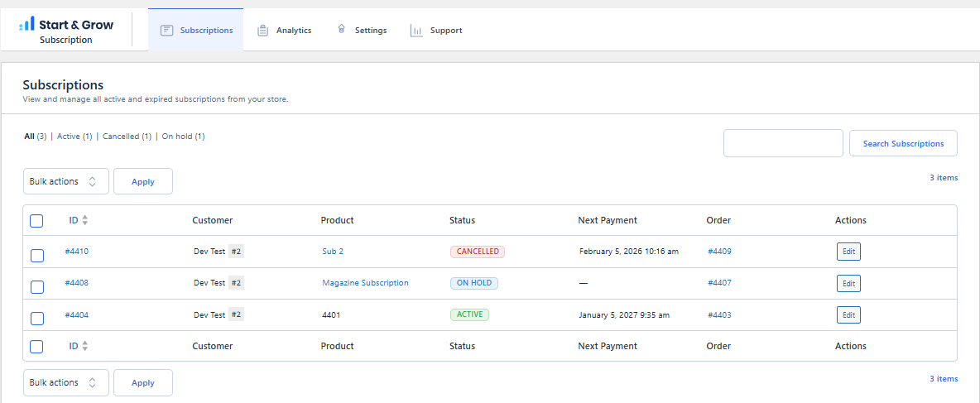Open subscription #4408 link
Image resolution: width=980 pixels, height=403 pixels.
point(77,282)
